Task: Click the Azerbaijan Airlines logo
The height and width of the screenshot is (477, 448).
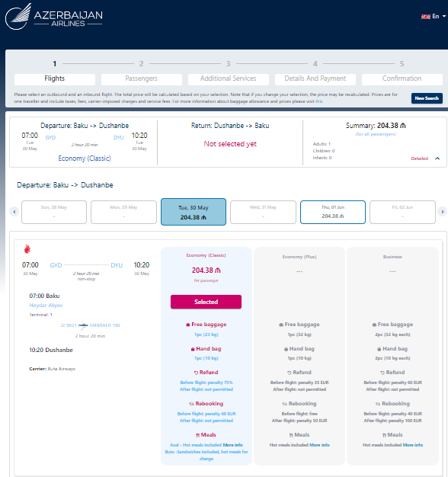Action: [x=54, y=17]
